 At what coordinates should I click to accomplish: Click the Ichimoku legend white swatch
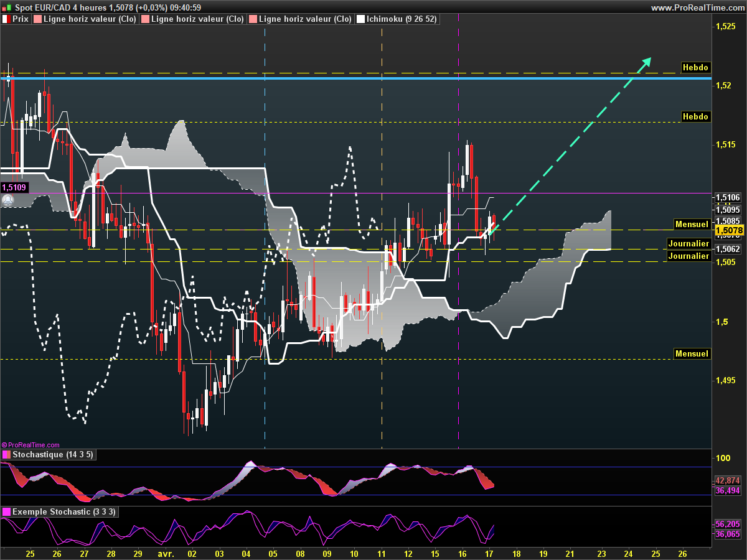click(x=360, y=19)
